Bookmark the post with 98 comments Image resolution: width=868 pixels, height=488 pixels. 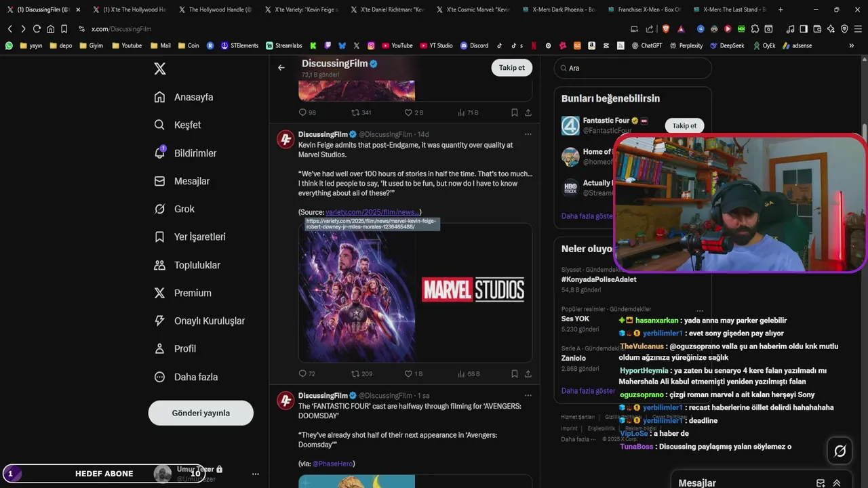pyautogui.click(x=515, y=113)
